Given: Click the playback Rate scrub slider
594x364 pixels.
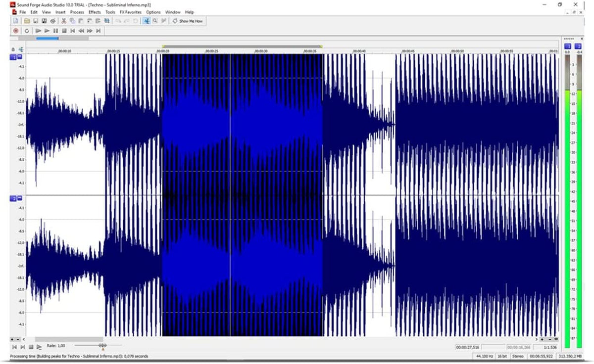Looking at the screenshot, I should (x=102, y=345).
